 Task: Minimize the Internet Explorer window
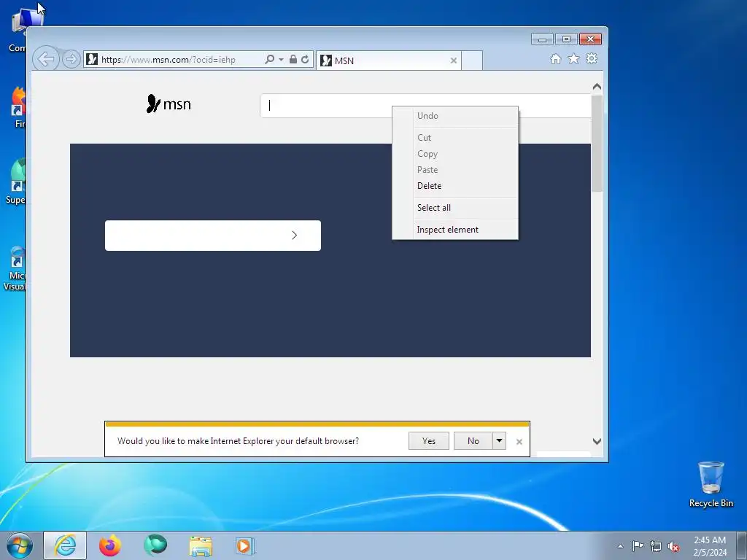tap(542, 39)
